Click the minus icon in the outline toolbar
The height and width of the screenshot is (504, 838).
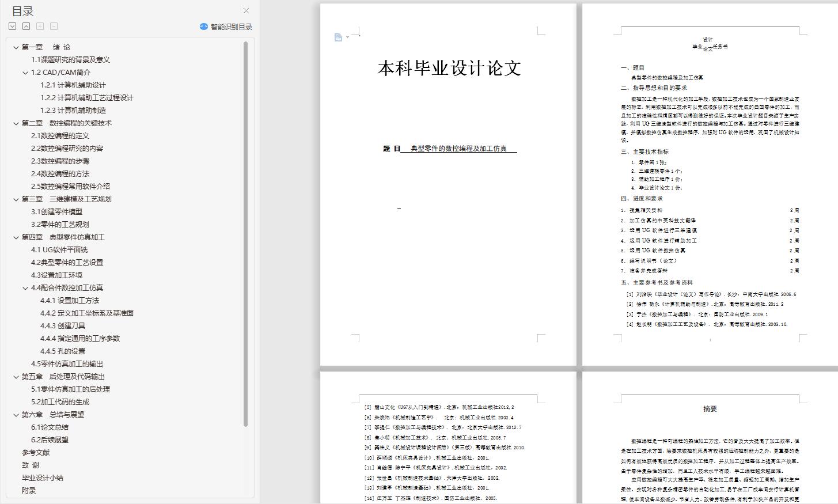point(54,26)
